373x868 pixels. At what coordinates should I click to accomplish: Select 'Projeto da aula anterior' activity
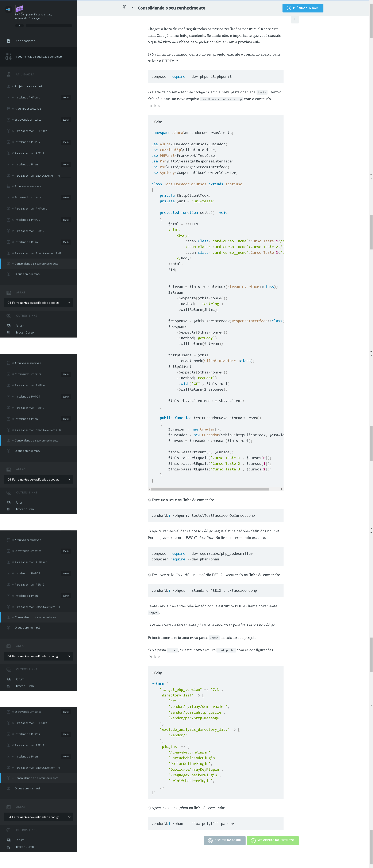[x=30, y=86]
